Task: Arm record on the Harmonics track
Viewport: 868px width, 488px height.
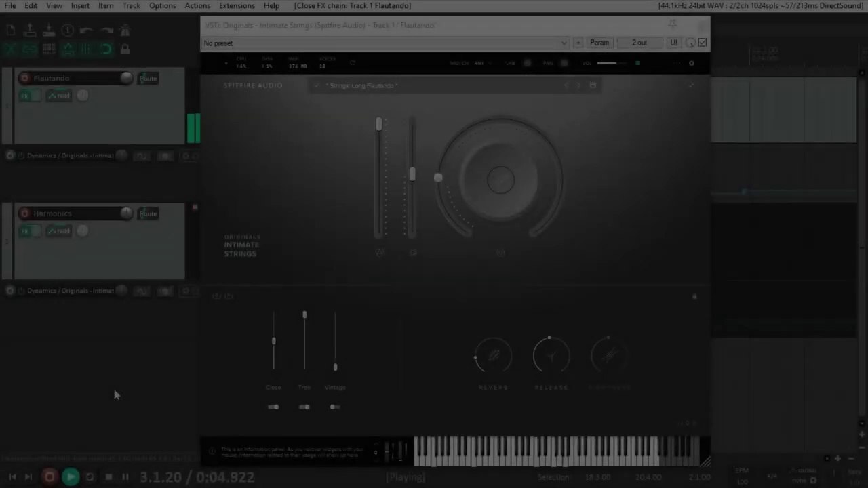Action: pos(25,214)
